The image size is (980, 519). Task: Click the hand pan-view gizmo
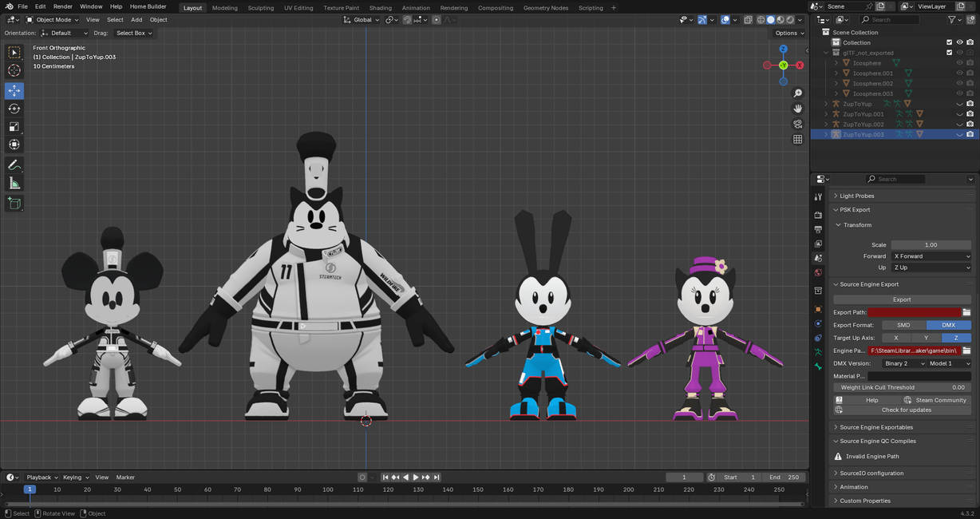pos(797,109)
